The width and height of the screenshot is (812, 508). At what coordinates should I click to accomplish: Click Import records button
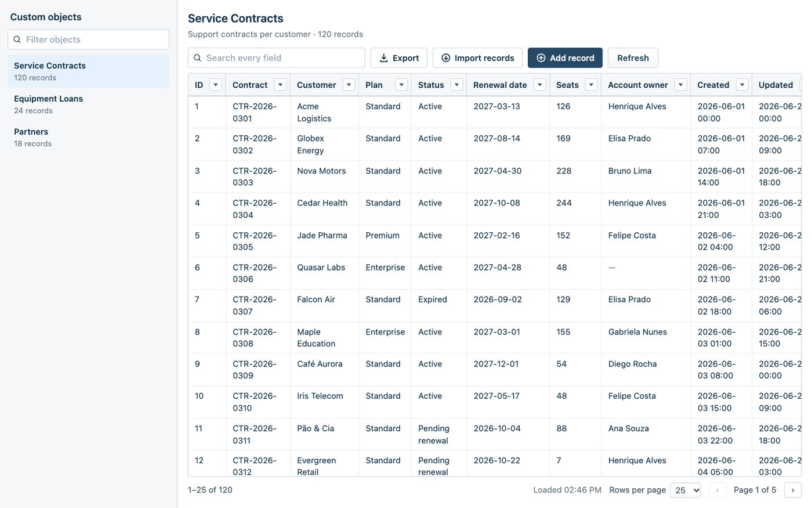(477, 58)
